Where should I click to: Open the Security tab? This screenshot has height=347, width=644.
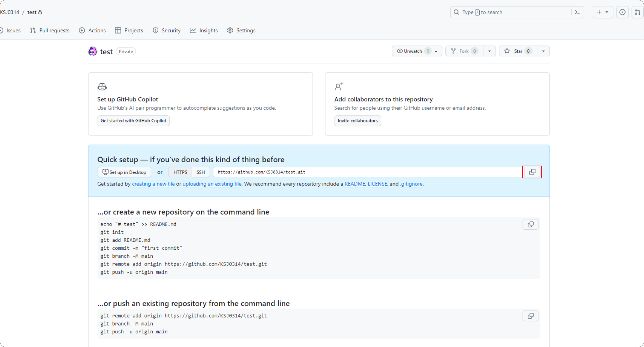(x=167, y=31)
